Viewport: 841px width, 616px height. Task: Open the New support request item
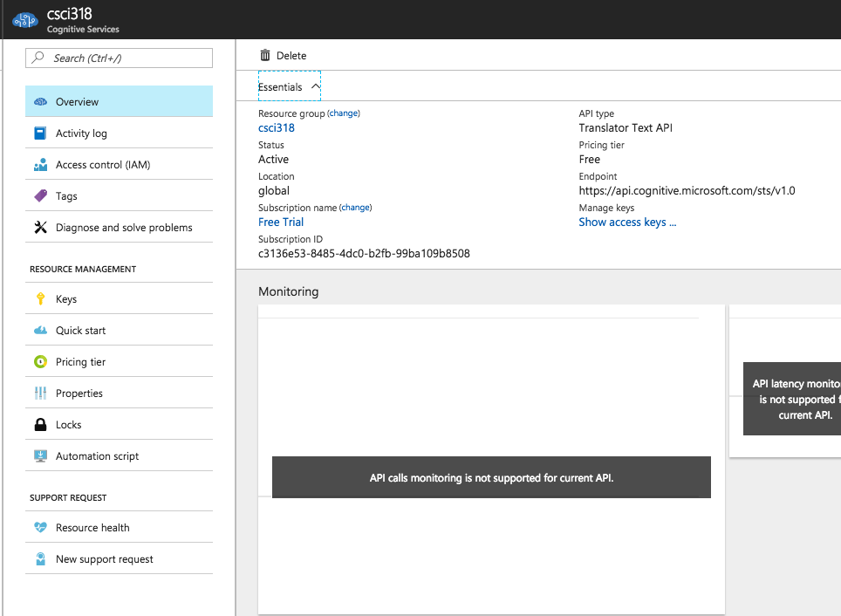(x=119, y=559)
